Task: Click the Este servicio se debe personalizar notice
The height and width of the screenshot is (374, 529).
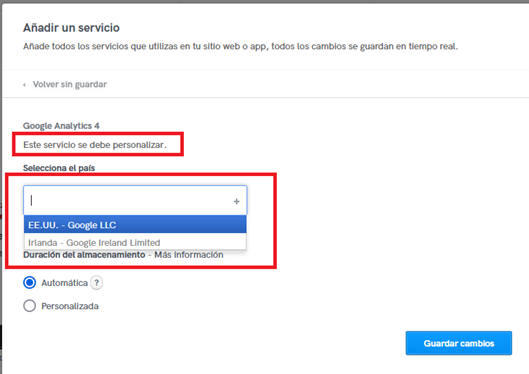Action: click(95, 145)
